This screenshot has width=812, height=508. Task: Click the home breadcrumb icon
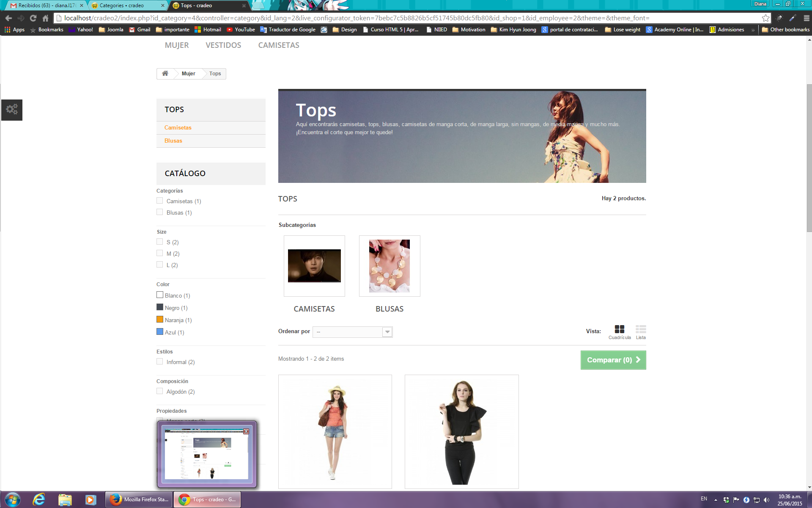pyautogui.click(x=165, y=74)
